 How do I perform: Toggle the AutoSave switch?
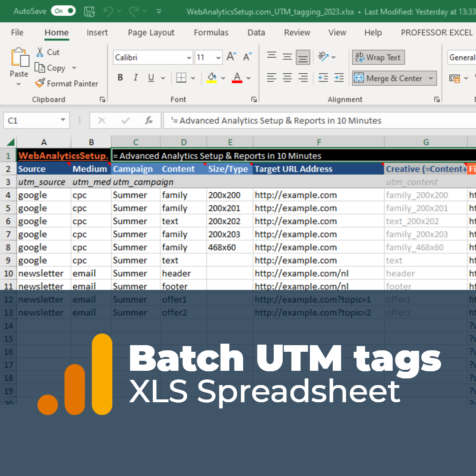(63, 11)
